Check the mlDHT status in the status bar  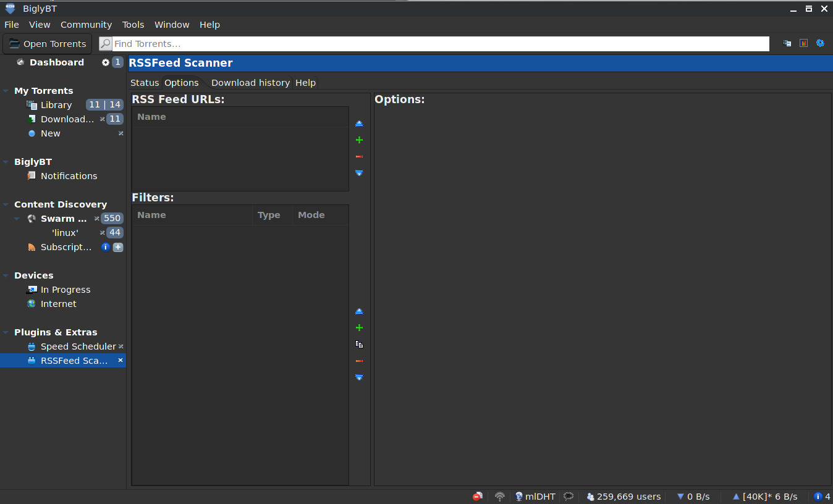pyautogui.click(x=535, y=496)
